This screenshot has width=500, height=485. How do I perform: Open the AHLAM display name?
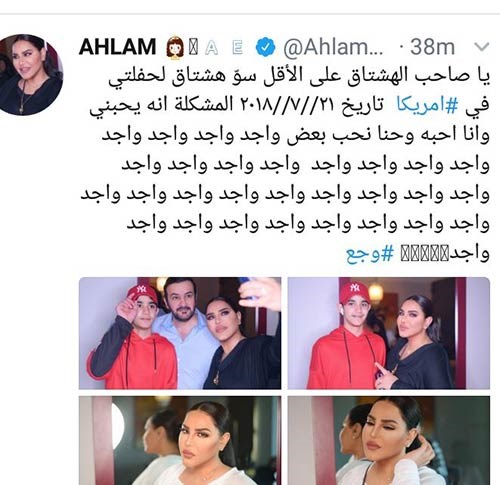tap(118, 47)
